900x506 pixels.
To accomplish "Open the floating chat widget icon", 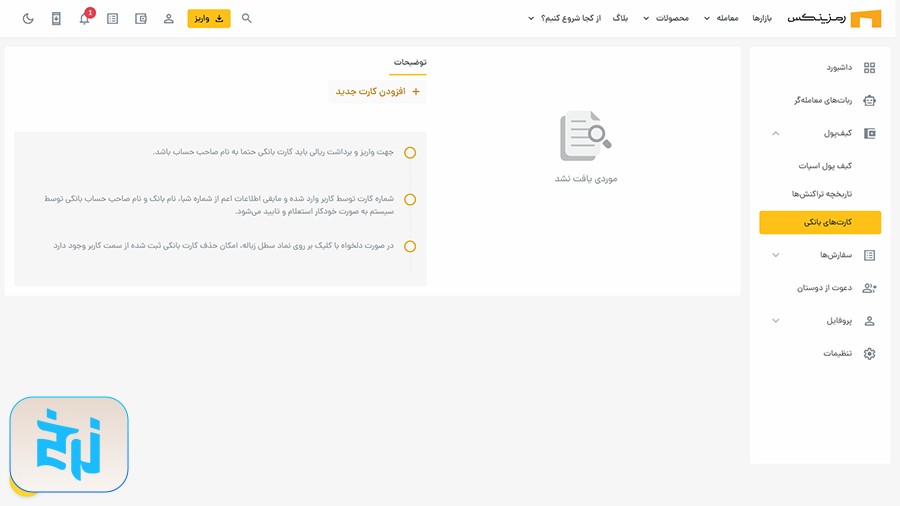I will pos(69,445).
